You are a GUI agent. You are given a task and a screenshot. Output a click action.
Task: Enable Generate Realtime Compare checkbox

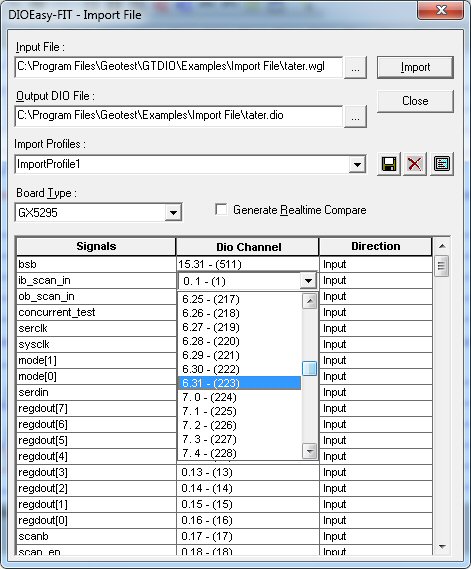click(x=221, y=209)
